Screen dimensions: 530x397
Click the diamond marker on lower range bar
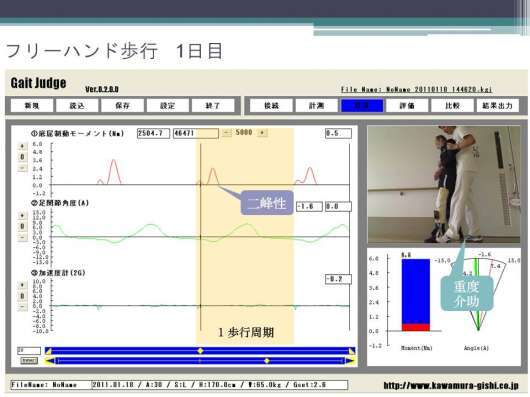pos(267,361)
